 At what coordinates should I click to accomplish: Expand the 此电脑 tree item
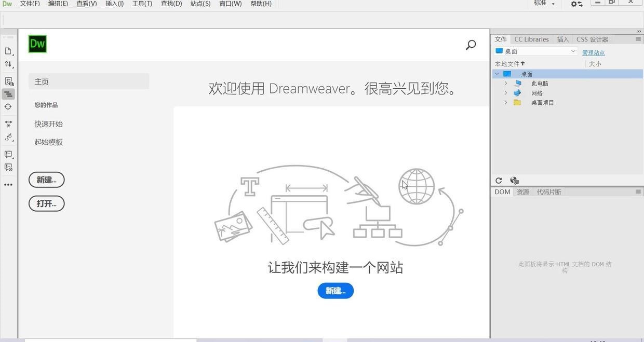(x=505, y=83)
